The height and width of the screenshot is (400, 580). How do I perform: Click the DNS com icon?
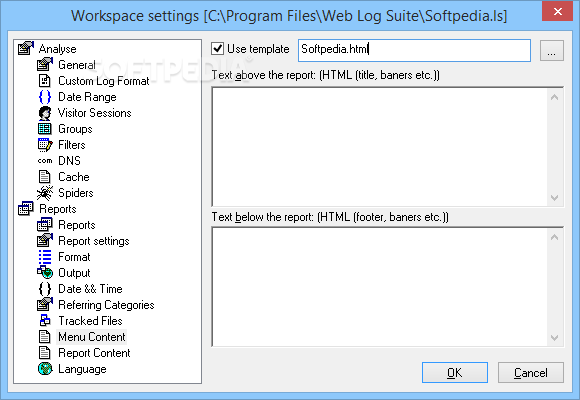coord(45,161)
